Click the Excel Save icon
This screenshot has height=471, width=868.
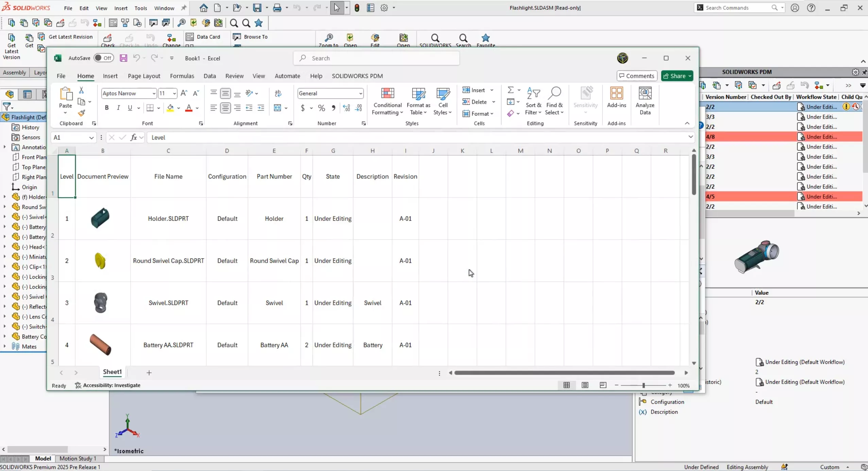click(123, 58)
